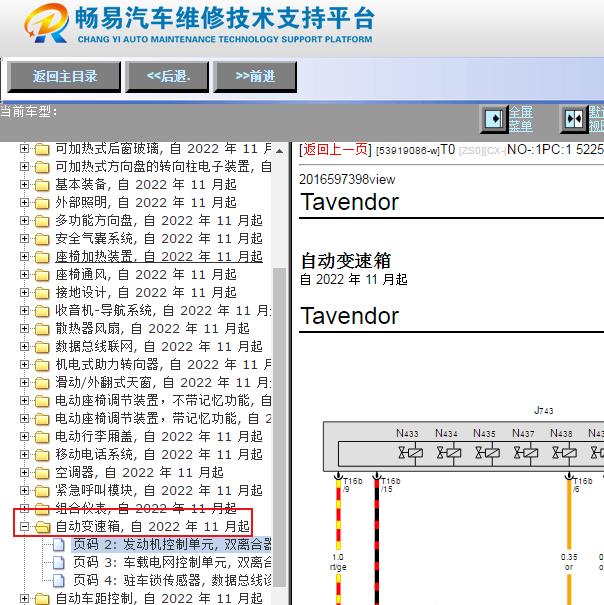The height and width of the screenshot is (605, 604).
Task: Click the 空调器 folder icon
Action: click(x=42, y=473)
